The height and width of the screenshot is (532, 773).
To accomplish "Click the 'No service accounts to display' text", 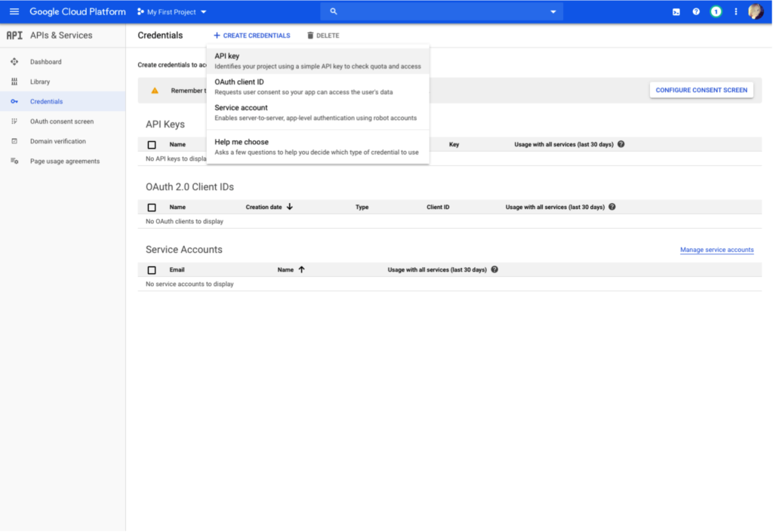I will (x=189, y=284).
